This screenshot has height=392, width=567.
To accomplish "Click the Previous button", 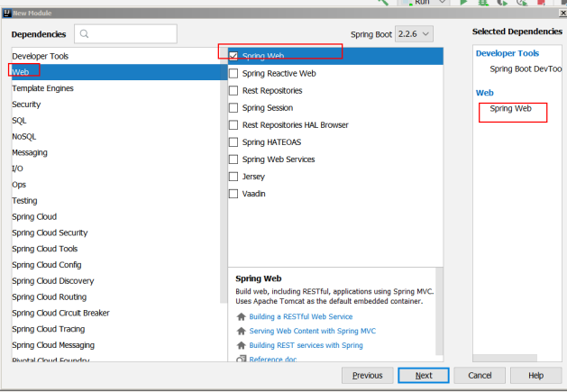I will [x=368, y=376].
